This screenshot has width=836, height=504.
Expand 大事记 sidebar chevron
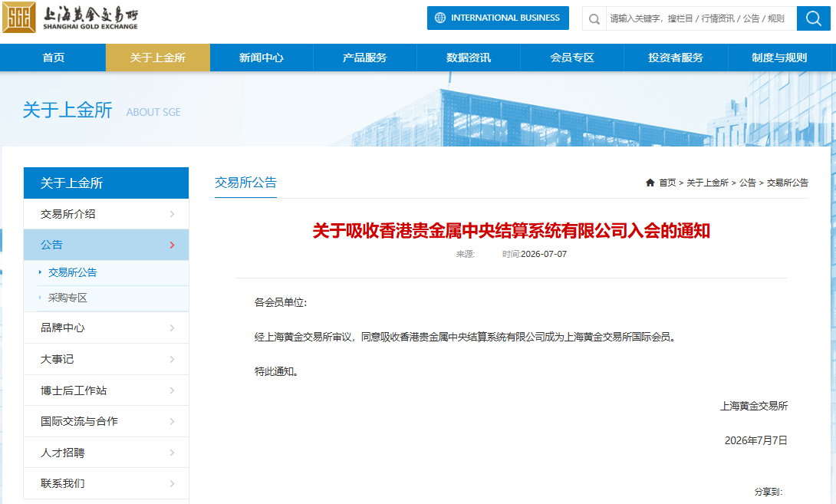pos(172,359)
